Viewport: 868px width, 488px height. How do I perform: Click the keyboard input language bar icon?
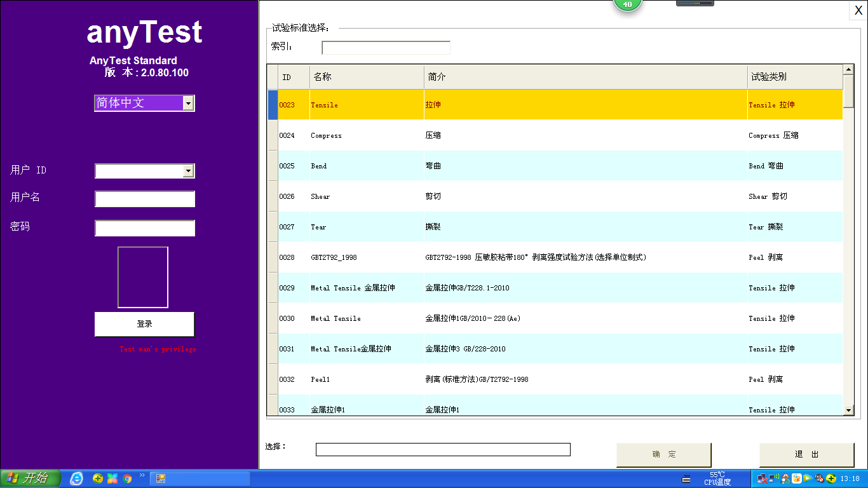686,478
